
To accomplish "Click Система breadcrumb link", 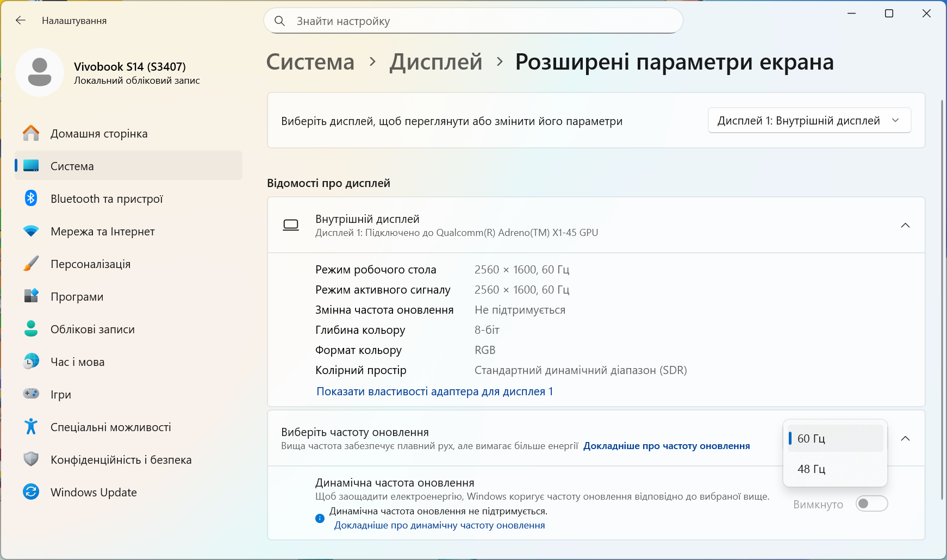I will click(310, 62).
